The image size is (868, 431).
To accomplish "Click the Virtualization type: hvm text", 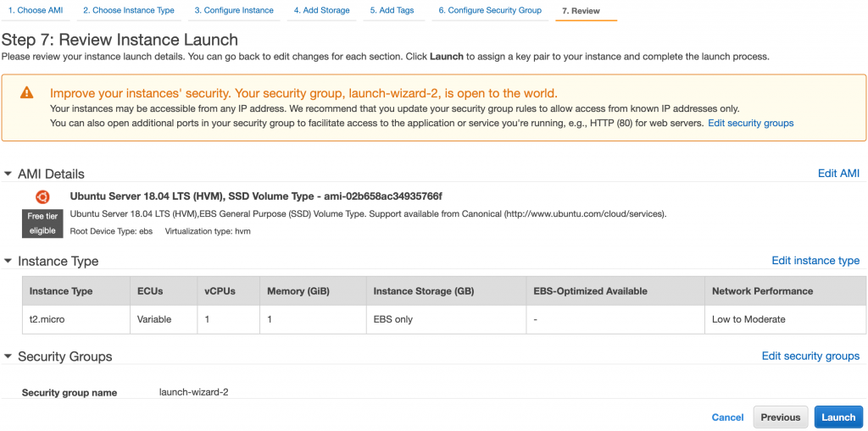I will click(x=208, y=231).
